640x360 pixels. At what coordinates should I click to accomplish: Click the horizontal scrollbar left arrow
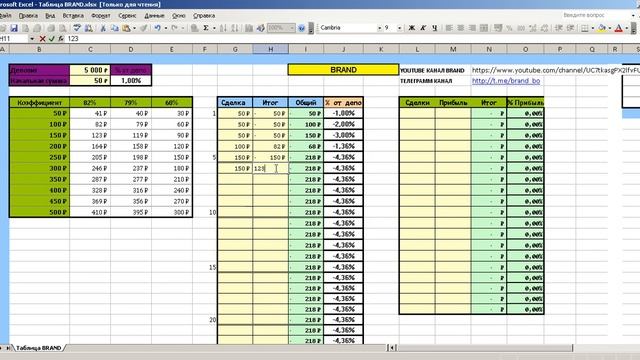pos(392,348)
